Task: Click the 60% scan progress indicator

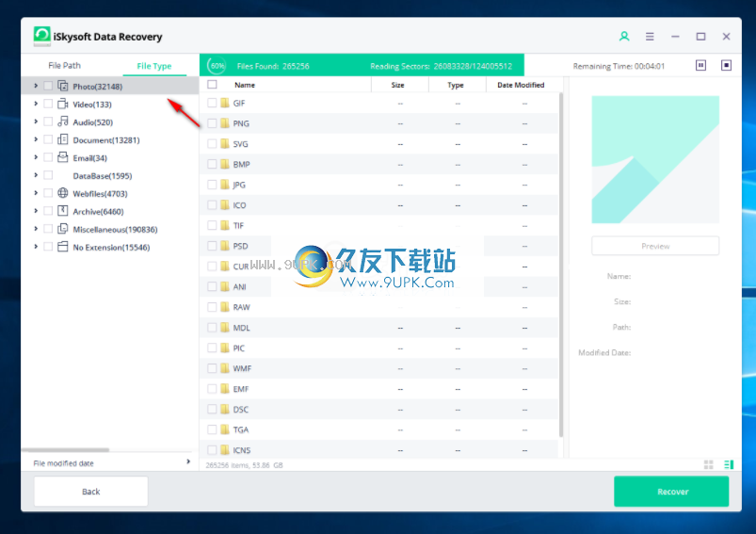Action: (x=217, y=66)
